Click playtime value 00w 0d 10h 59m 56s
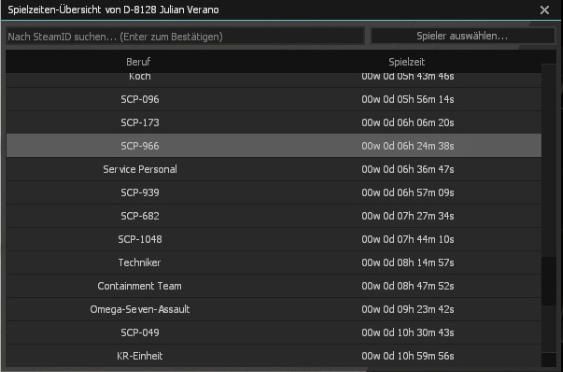Viewport: 563px width, 372px height. click(x=408, y=356)
